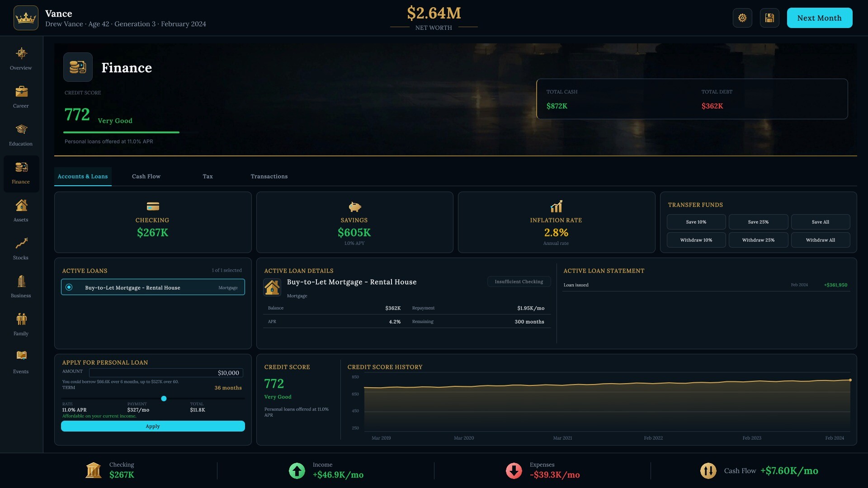Click Withdraw 10% button

coord(696,240)
